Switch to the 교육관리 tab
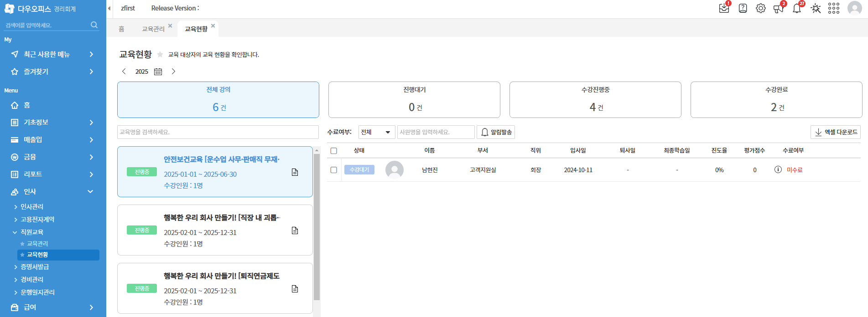The image size is (868, 317). (x=153, y=29)
